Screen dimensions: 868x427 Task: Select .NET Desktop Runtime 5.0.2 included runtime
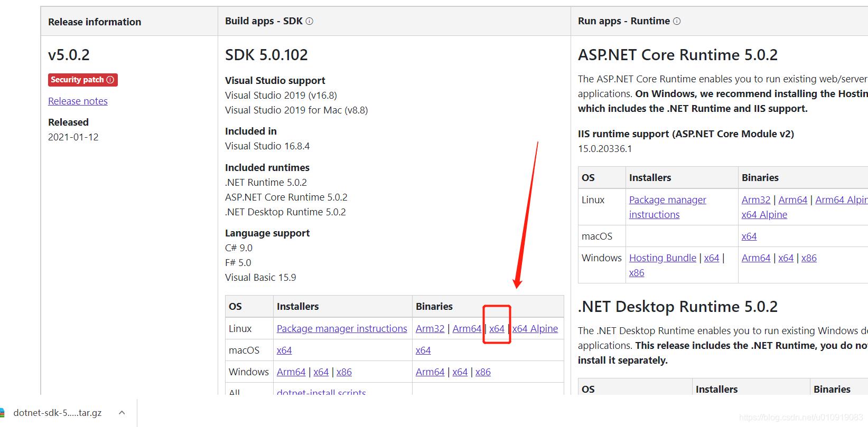click(285, 212)
